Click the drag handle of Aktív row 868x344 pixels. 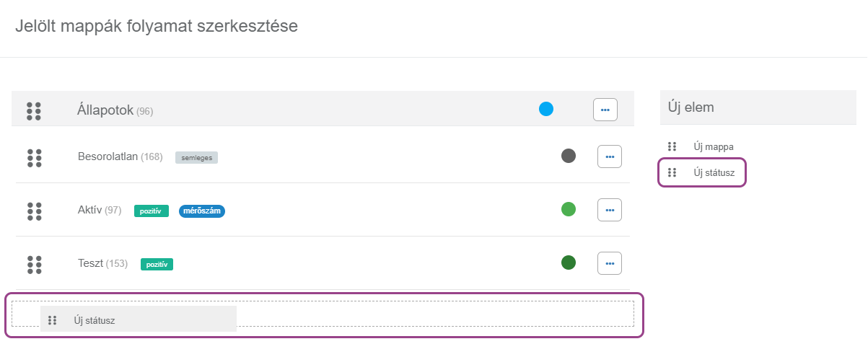(34, 211)
